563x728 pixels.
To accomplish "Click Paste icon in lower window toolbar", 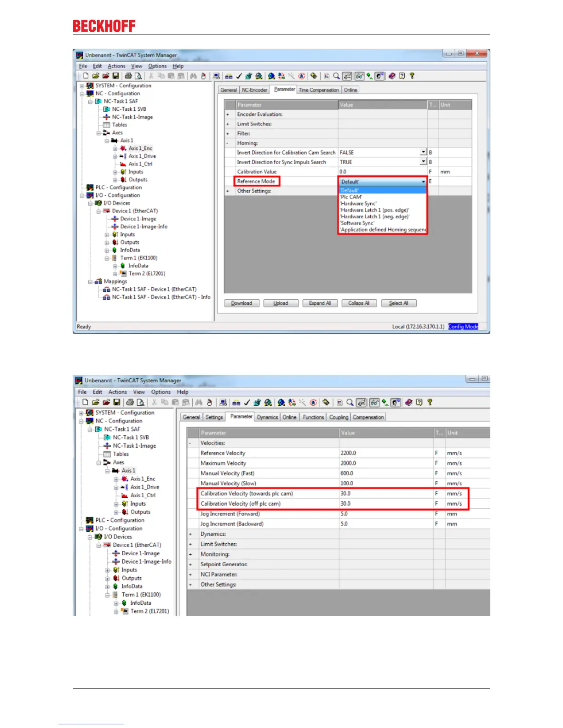I will pos(176,402).
